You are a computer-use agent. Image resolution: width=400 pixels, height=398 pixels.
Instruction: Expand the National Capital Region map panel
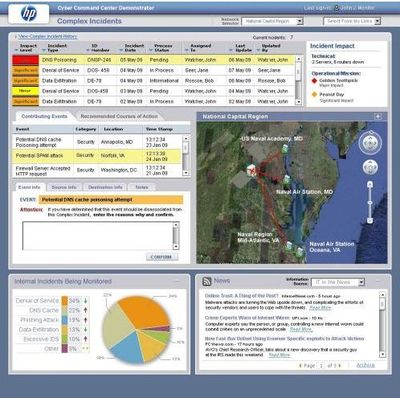[x=378, y=117]
